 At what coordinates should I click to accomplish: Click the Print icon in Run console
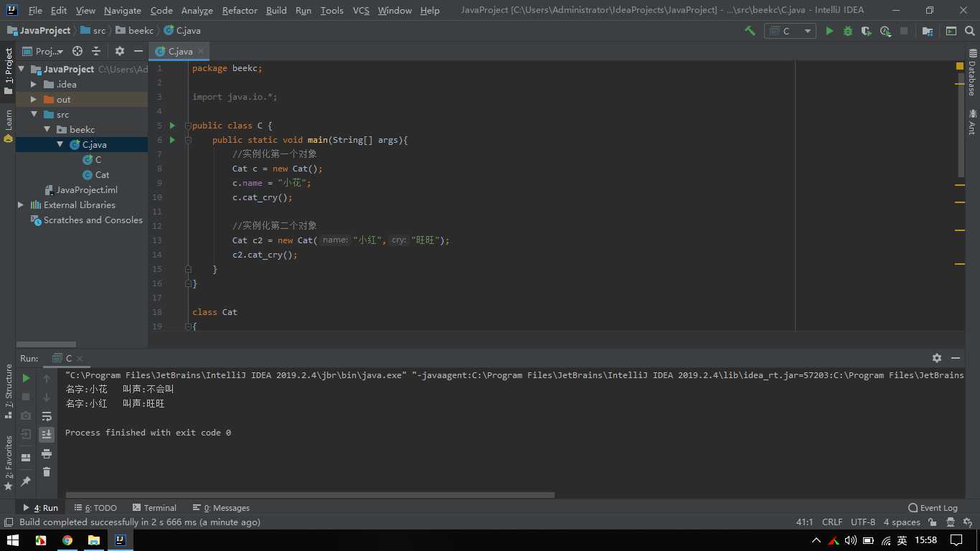tap(47, 453)
